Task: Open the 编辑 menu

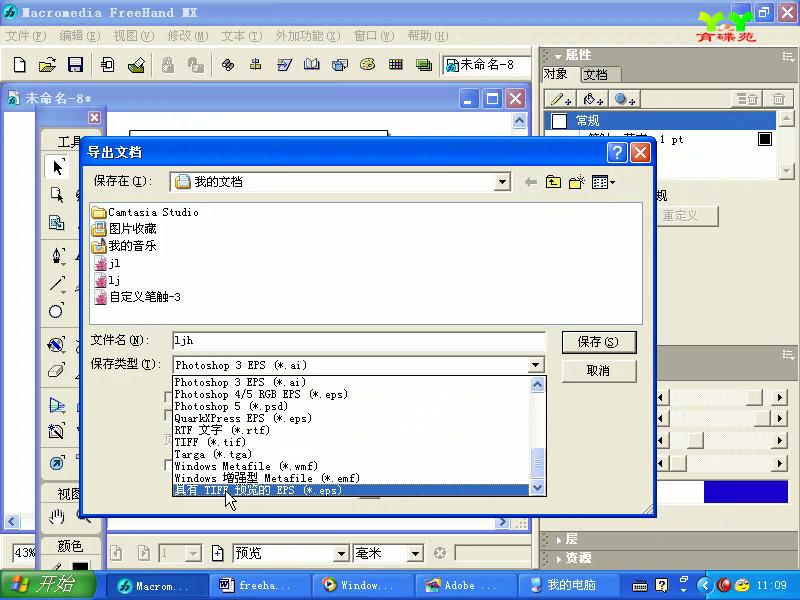Action: pyautogui.click(x=79, y=36)
